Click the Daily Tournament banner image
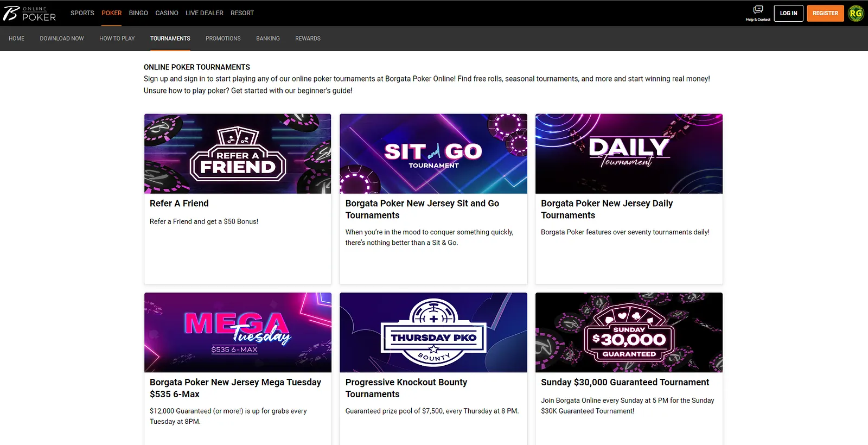The height and width of the screenshot is (445, 868). pyautogui.click(x=629, y=154)
